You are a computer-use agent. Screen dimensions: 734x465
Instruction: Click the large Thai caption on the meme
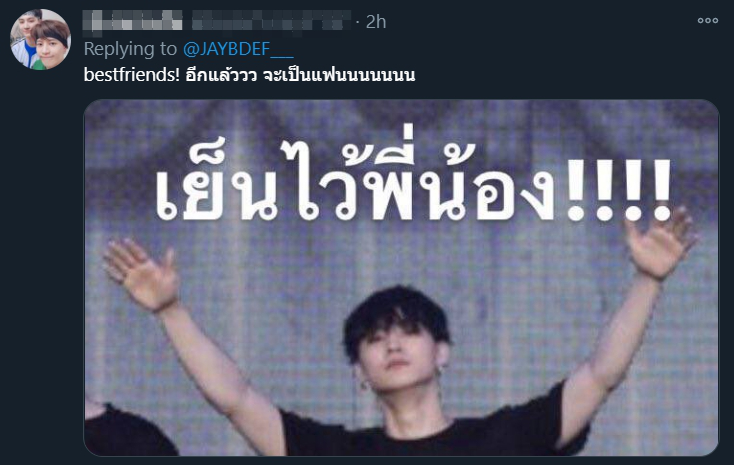pyautogui.click(x=414, y=181)
